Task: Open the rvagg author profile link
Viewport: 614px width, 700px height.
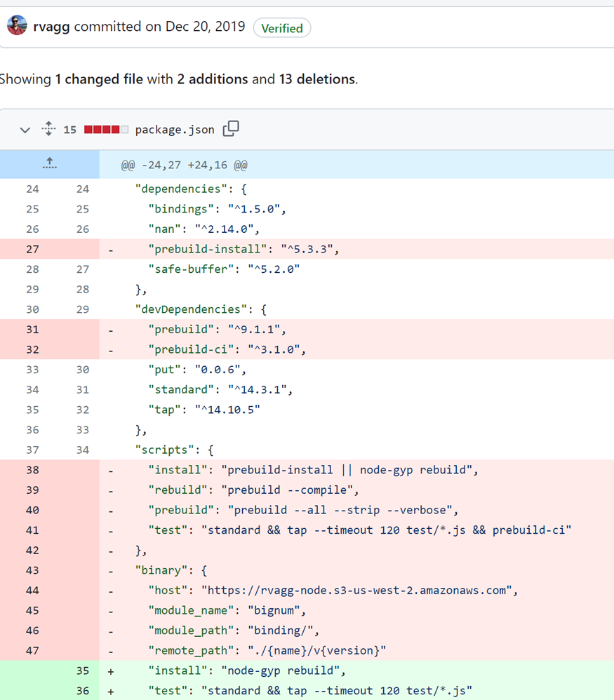Action: point(51,27)
